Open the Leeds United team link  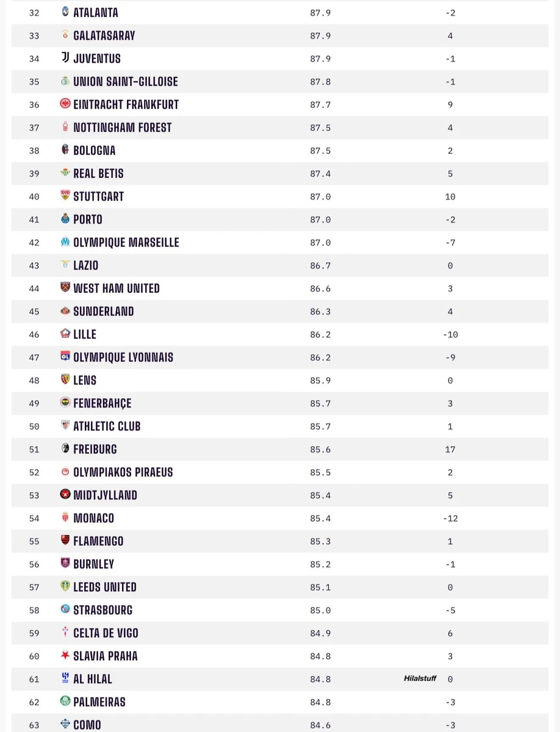(x=104, y=587)
